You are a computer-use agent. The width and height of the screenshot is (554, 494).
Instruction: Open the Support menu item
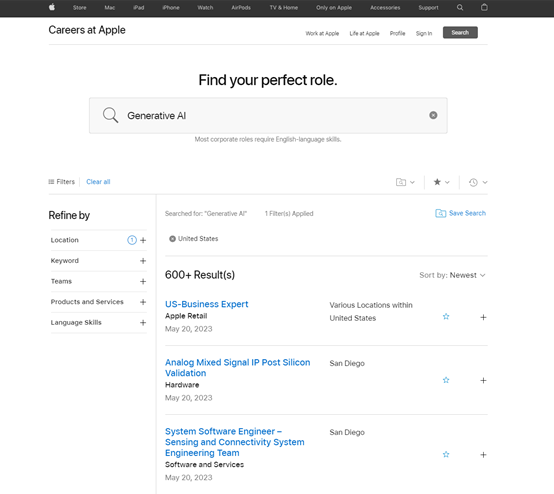point(428,7)
